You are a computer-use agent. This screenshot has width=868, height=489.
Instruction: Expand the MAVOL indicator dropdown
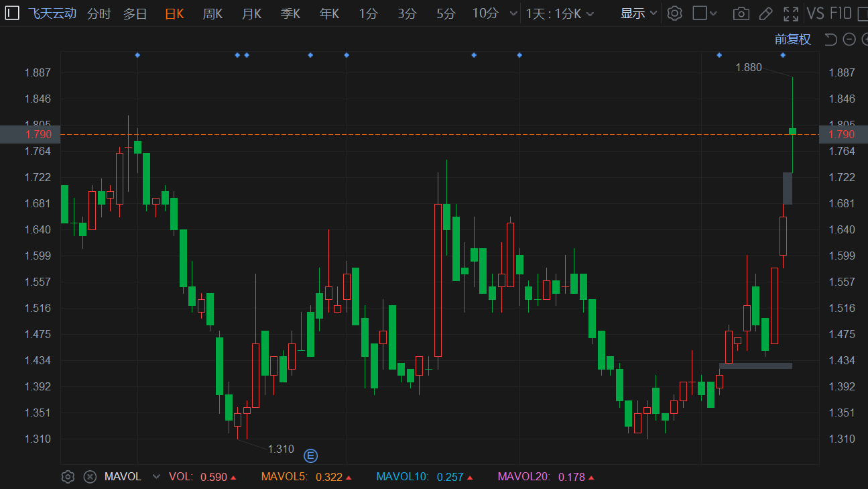156,477
